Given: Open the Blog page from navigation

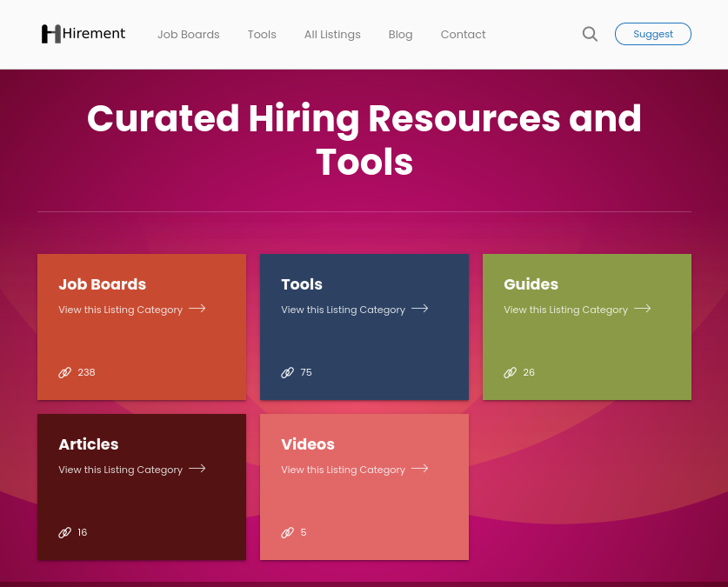Looking at the screenshot, I should [x=400, y=35].
